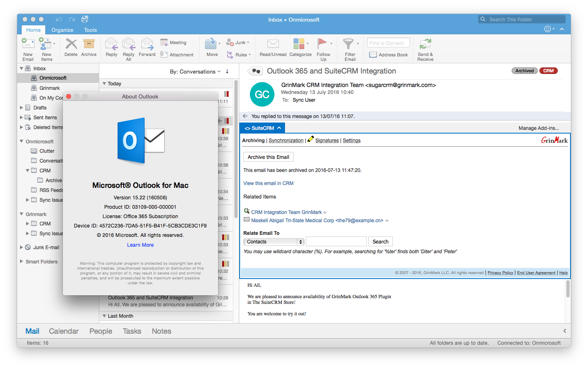Expand the Junk E-mail folder
The height and width of the screenshot is (368, 588).
(21, 247)
